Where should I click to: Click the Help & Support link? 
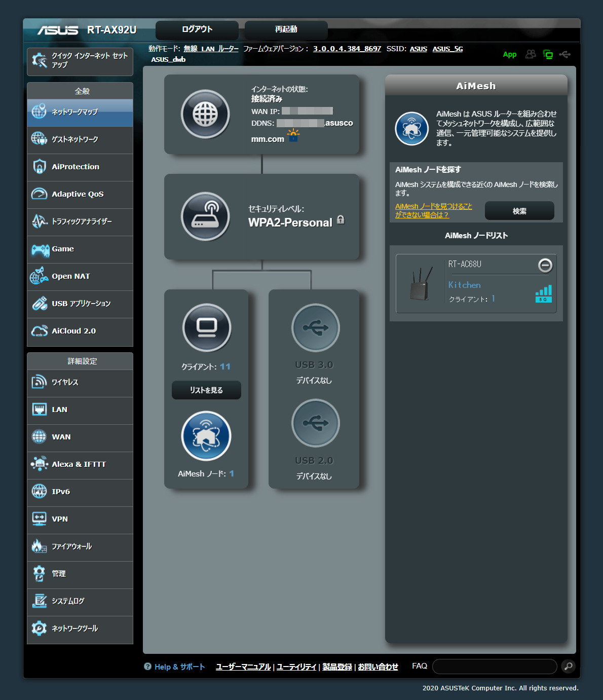click(179, 667)
